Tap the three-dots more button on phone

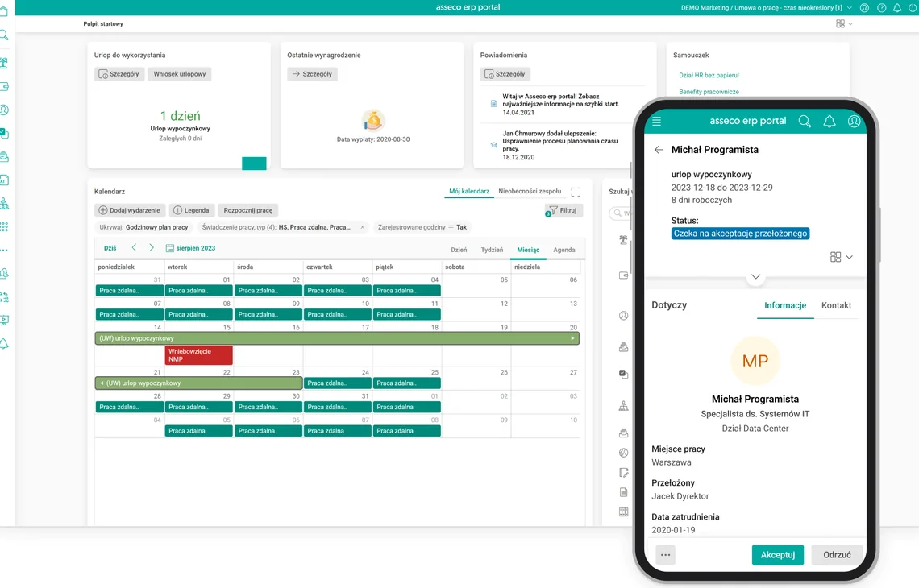[665, 555]
